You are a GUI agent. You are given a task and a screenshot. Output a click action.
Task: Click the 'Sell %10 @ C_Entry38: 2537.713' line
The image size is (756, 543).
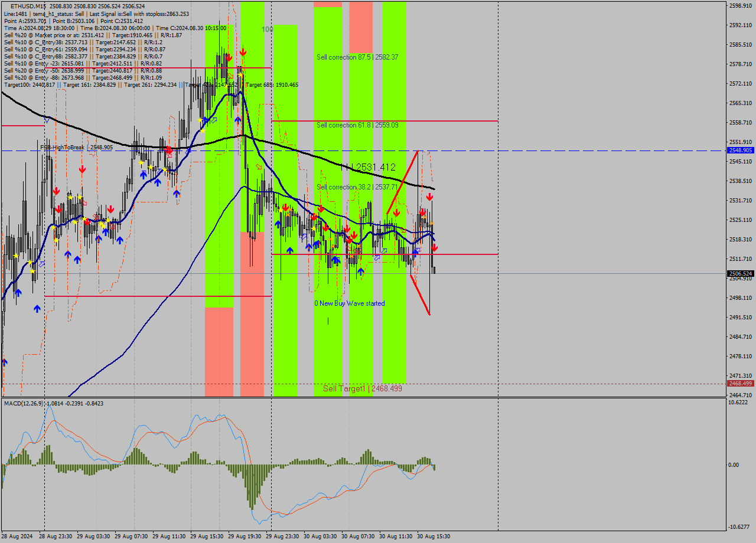(x=83, y=42)
